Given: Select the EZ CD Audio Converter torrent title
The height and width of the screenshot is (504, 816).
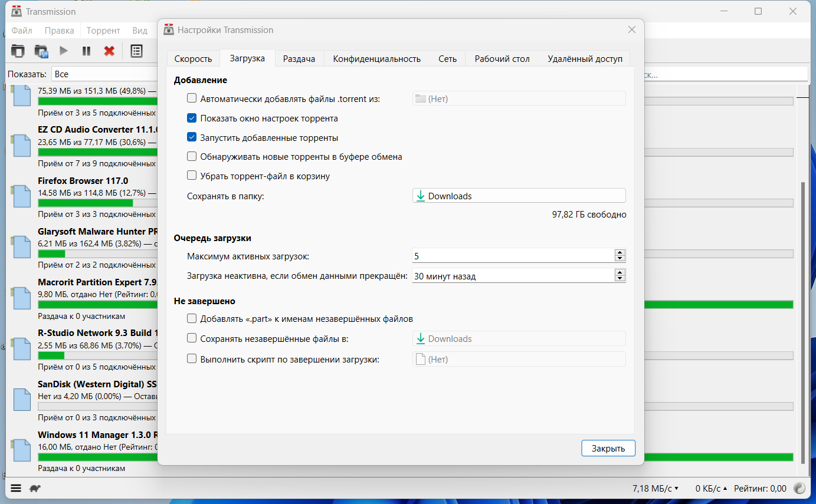Looking at the screenshot, I should coord(98,129).
